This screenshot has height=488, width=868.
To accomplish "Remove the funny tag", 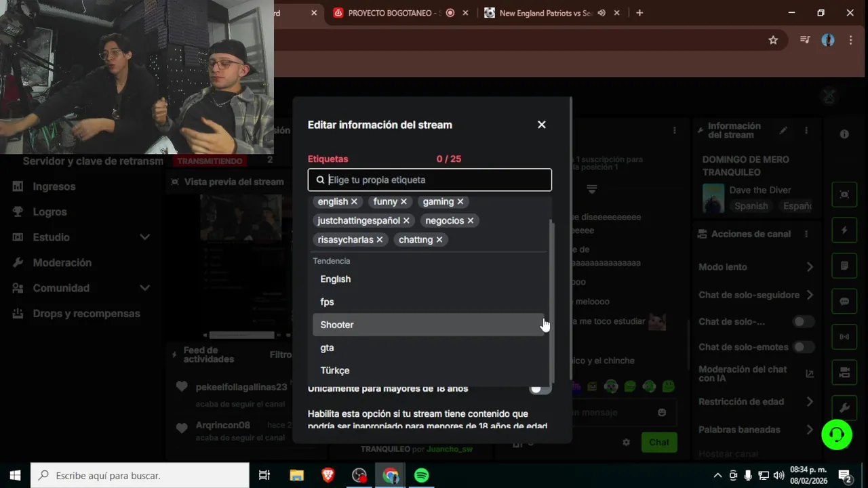I will (403, 201).
